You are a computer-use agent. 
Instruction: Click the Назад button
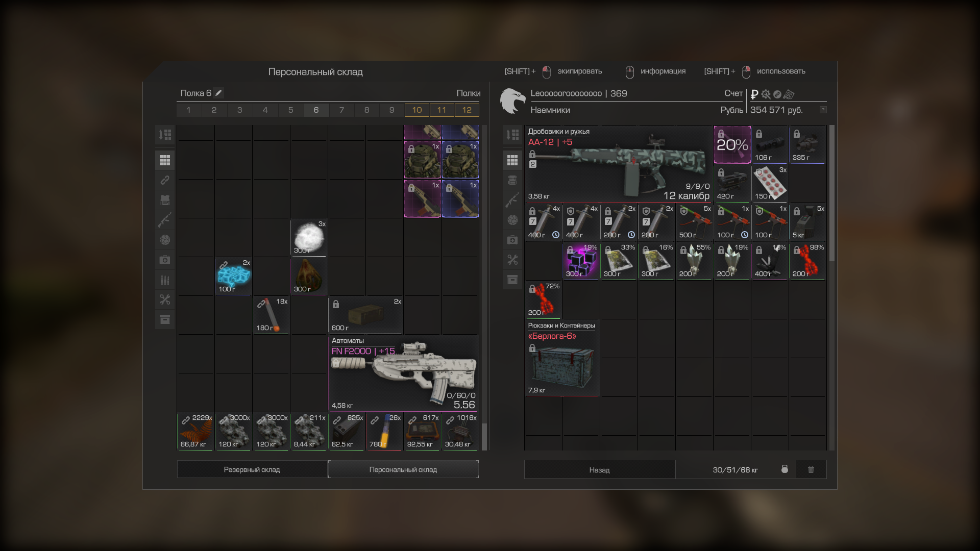click(x=600, y=469)
